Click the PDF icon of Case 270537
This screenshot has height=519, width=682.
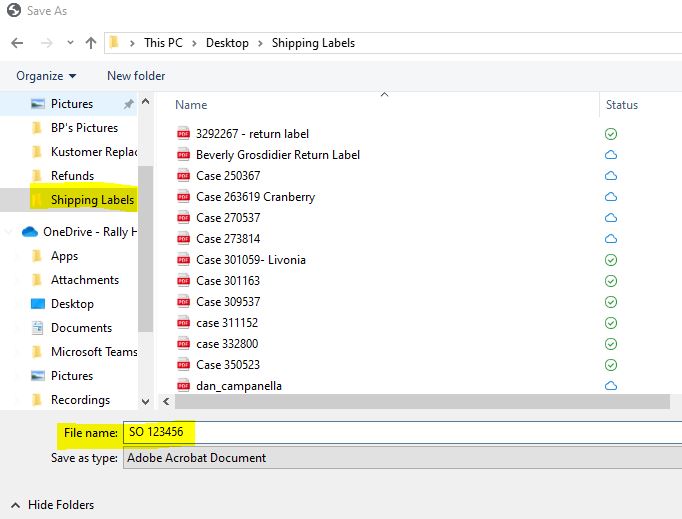pos(184,218)
